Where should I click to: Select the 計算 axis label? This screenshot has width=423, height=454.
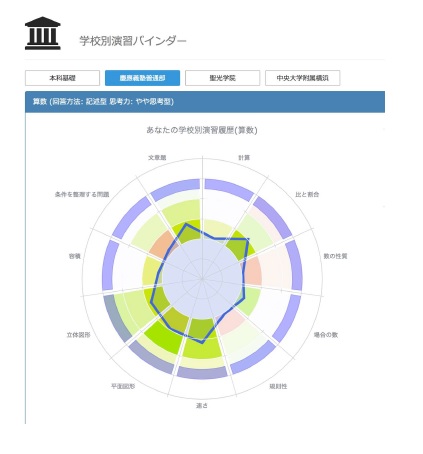244,158
